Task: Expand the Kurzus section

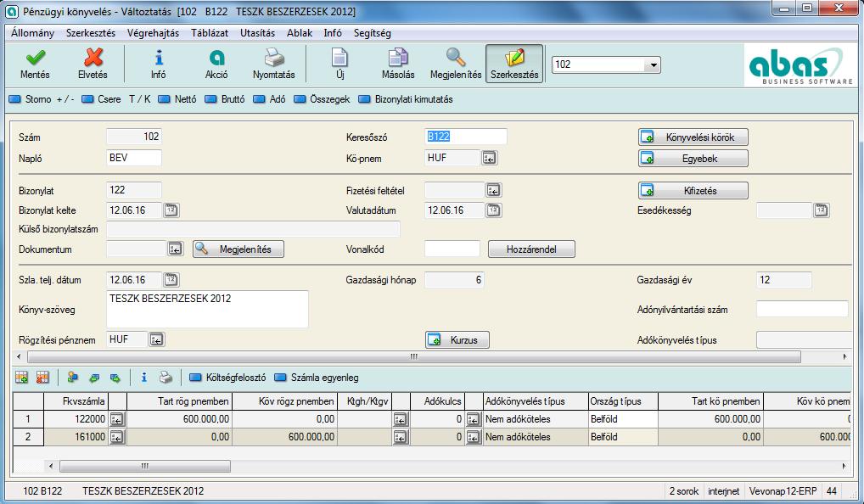Action: click(x=457, y=340)
